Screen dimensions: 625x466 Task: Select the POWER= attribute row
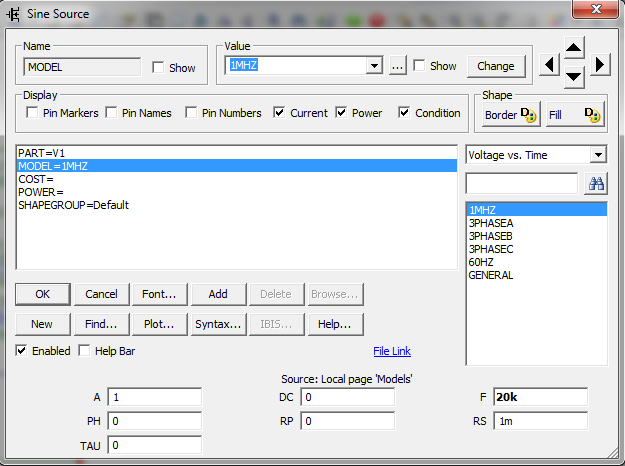[x=237, y=192]
